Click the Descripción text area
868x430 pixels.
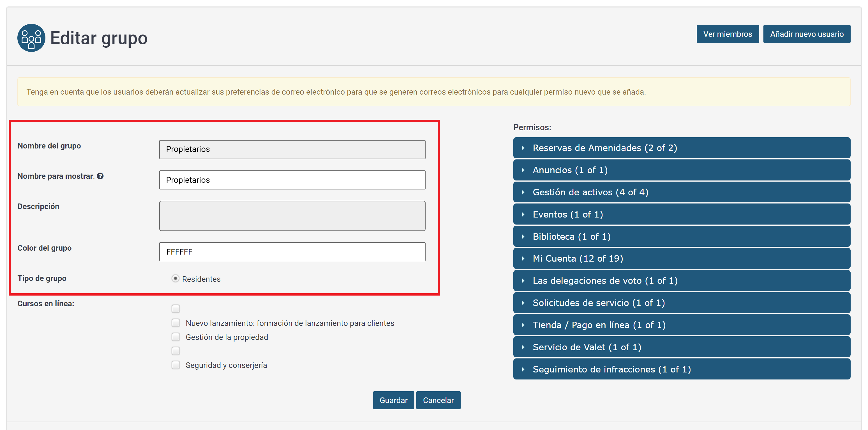292,216
